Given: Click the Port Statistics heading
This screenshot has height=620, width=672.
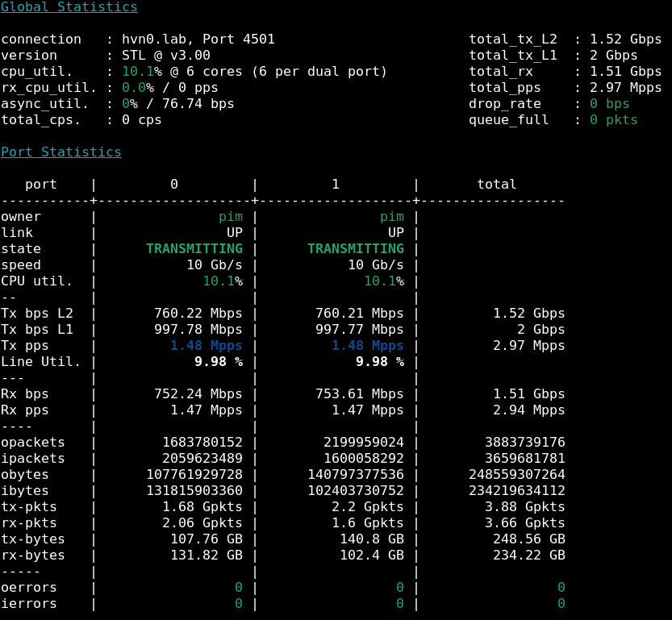Looking at the screenshot, I should click(61, 152).
